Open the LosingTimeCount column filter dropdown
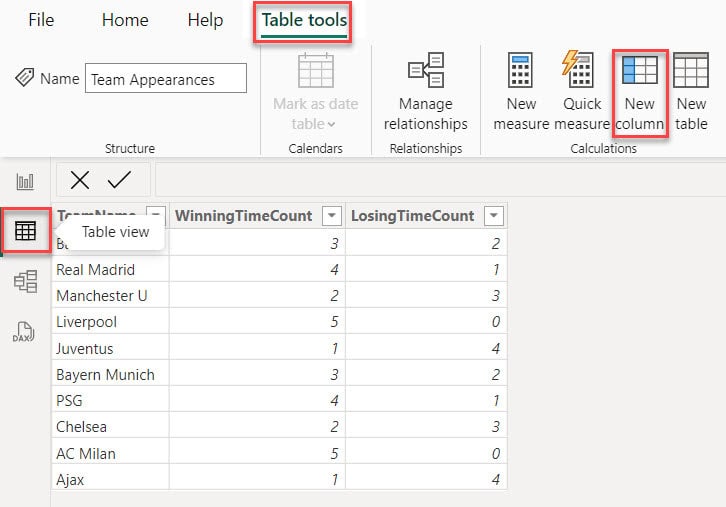Viewport: 726px width, 507px height. (x=494, y=216)
